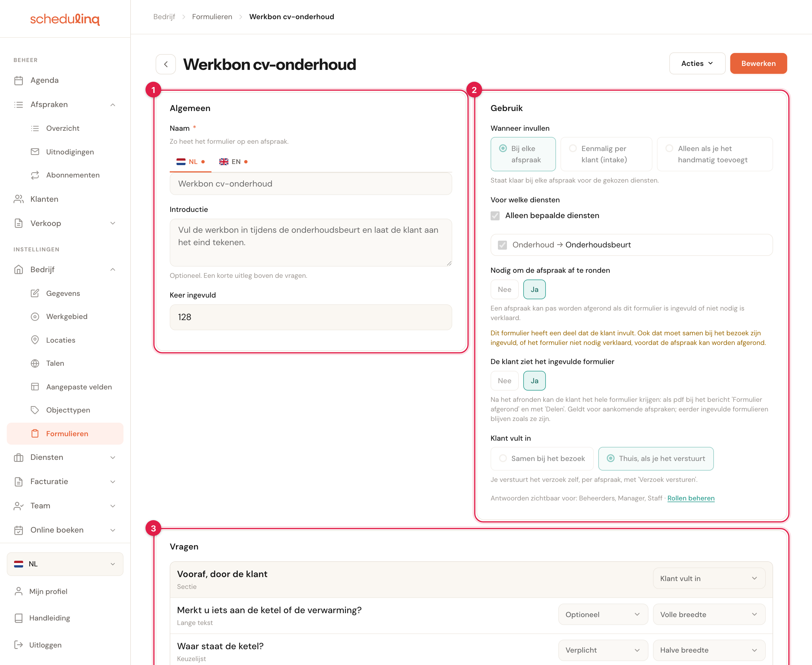Toggle the Onderhoudsbeurt service checkbox
The height and width of the screenshot is (665, 812).
pos(502,245)
